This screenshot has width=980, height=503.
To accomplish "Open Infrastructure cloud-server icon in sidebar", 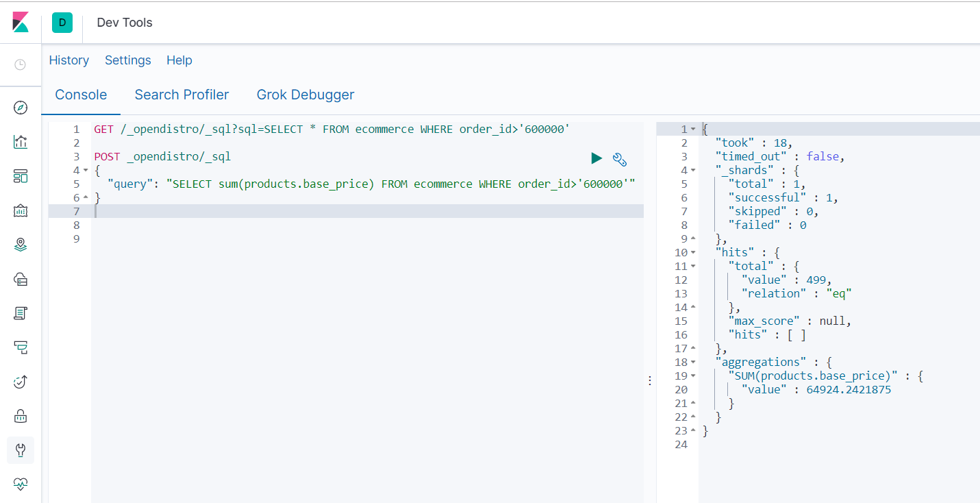I will 21,279.
